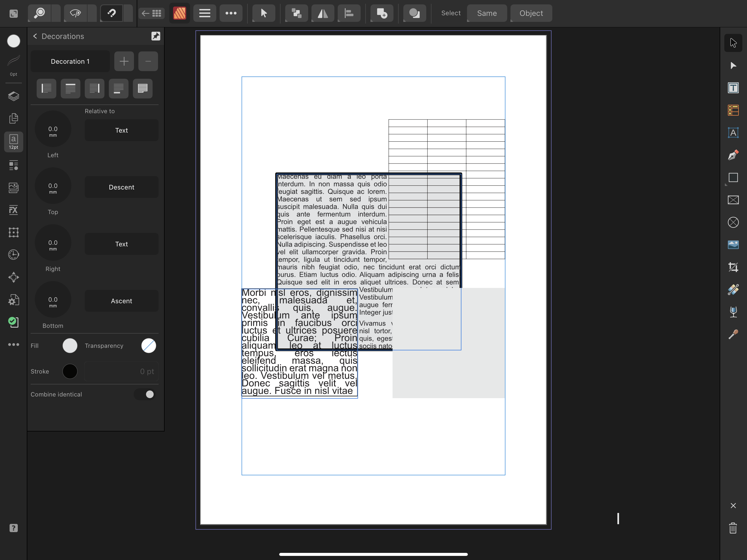Open the hamburger document menu
Image resolution: width=747 pixels, height=560 pixels.
point(204,13)
